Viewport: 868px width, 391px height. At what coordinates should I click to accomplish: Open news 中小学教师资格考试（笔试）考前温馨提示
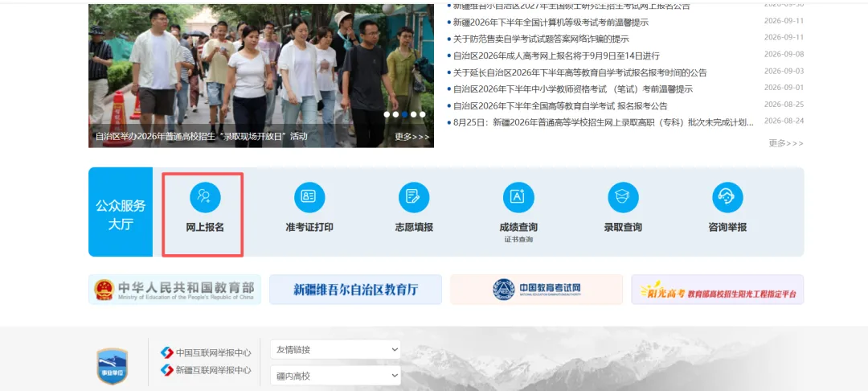[x=573, y=89]
